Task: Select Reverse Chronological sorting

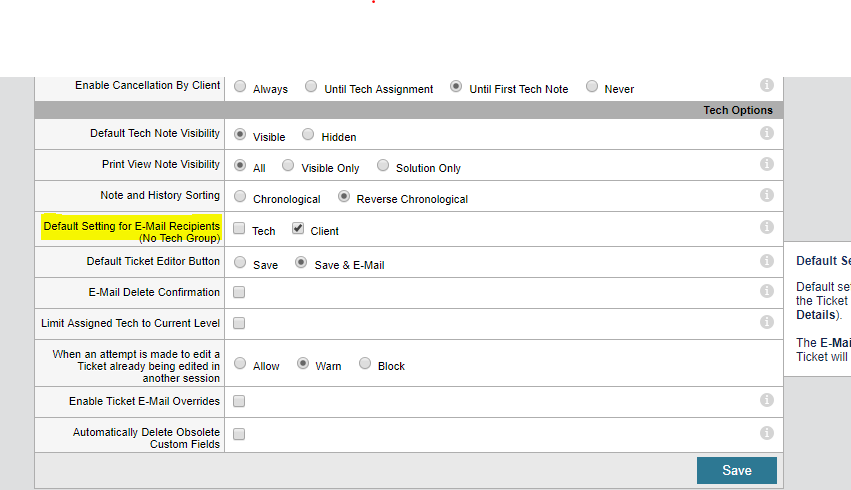Action: click(x=344, y=196)
